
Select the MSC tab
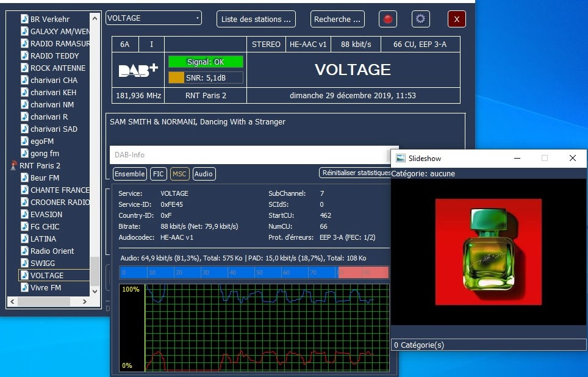179,174
